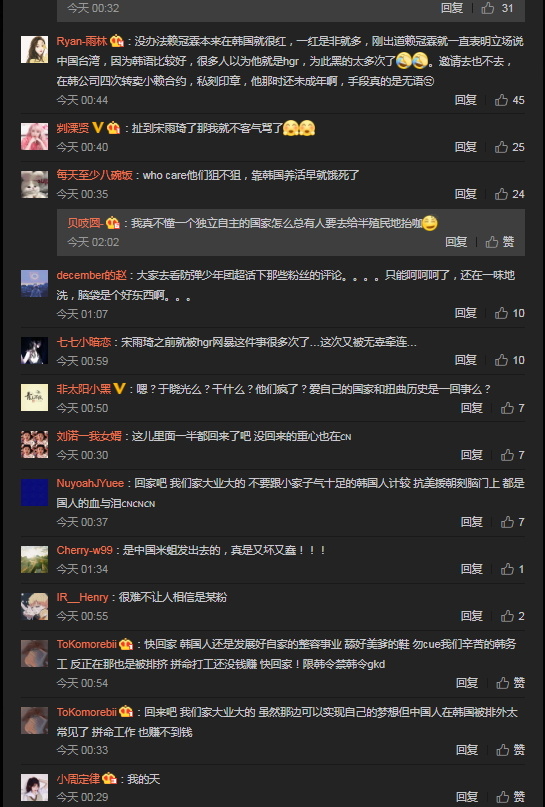Like Ryan-雨林's comment with 45 likes
Screen dimensions: 545x807
click(x=509, y=100)
